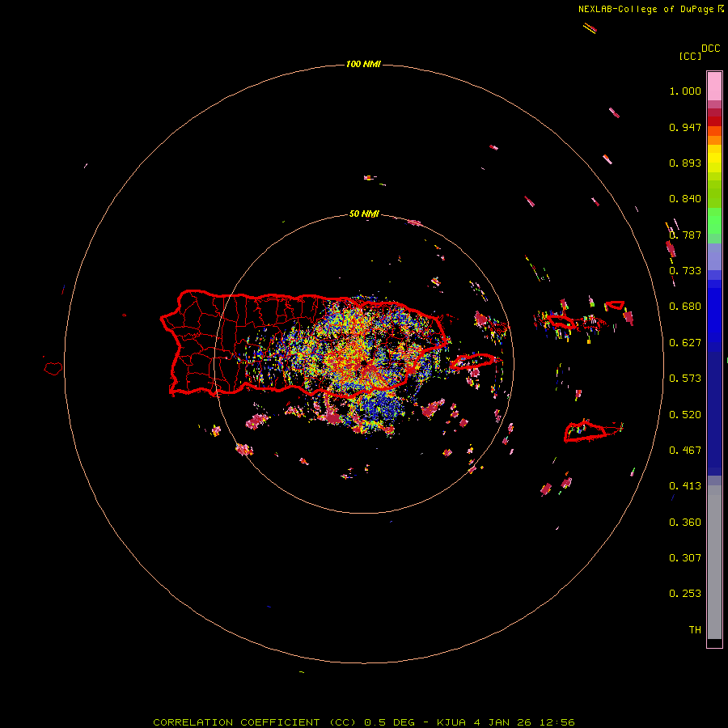Click the 0.840 color scale value
The height and width of the screenshot is (728, 728).
point(685,199)
